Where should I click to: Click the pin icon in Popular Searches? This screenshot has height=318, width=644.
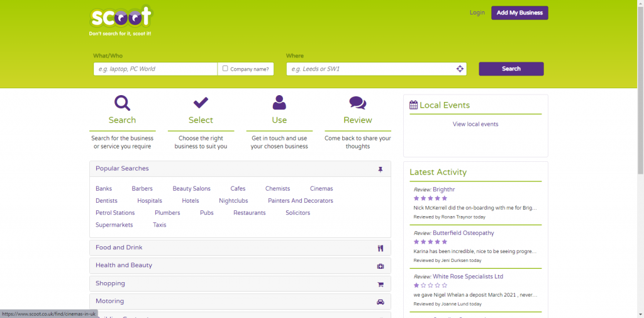click(x=380, y=169)
